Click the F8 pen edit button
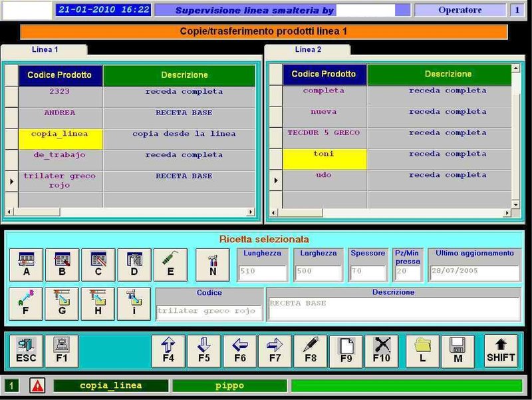The width and height of the screenshot is (532, 400). pos(311,351)
